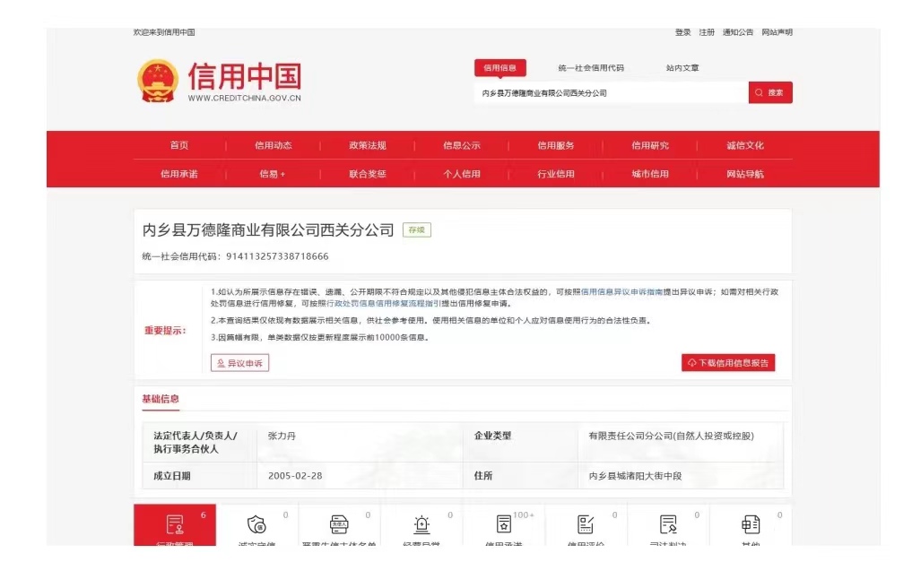Click the 存续 status badge

[x=415, y=229]
